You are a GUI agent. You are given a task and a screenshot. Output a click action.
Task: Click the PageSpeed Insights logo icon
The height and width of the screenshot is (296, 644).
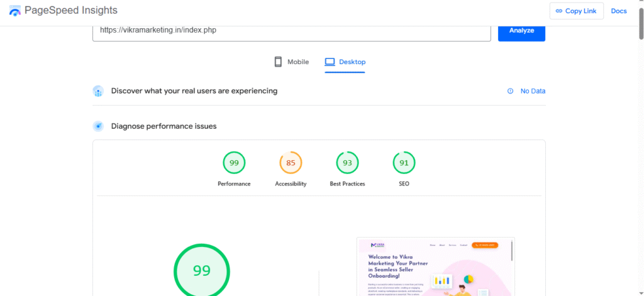pos(15,11)
